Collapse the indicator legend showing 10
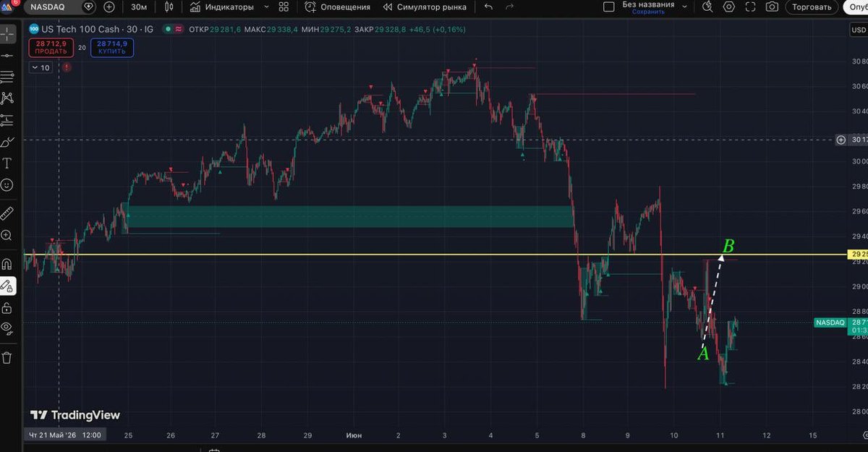Image resolution: width=868 pixels, height=452 pixels. click(x=41, y=67)
